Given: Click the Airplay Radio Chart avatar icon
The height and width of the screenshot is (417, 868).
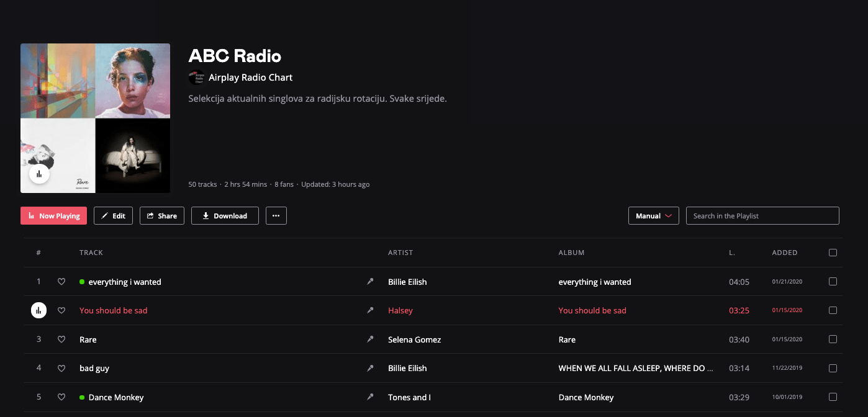Looking at the screenshot, I should [x=196, y=78].
